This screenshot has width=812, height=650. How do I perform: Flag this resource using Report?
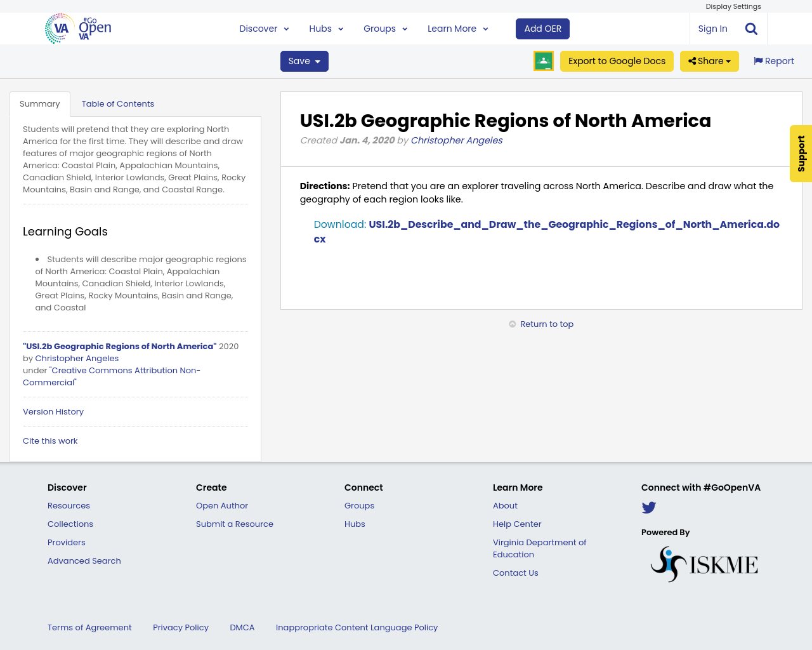pyautogui.click(x=773, y=60)
